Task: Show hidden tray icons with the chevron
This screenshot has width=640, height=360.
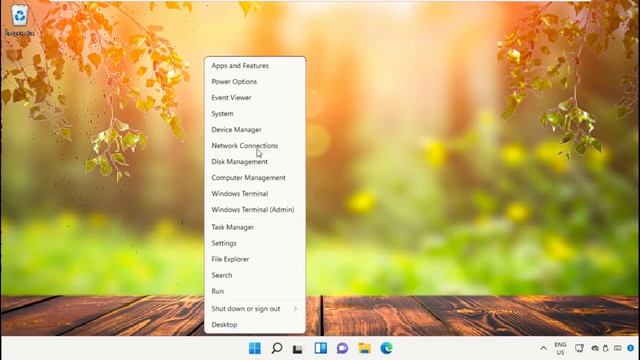Action: [543, 349]
